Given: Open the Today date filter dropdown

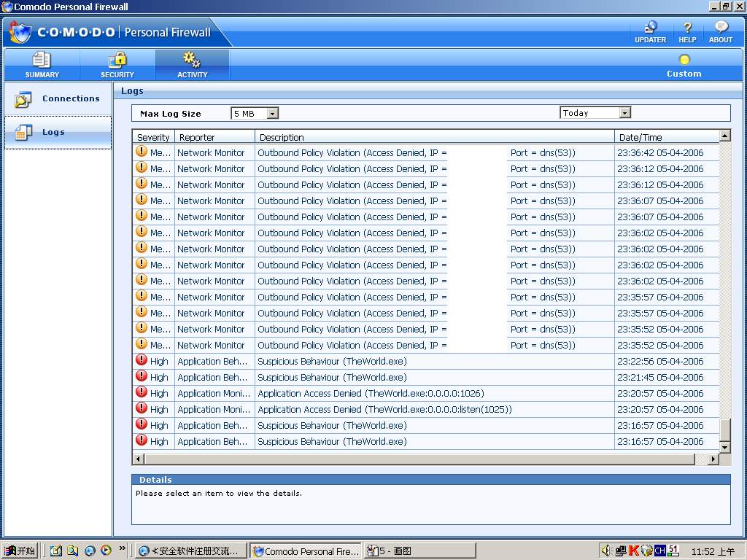Looking at the screenshot, I should click(624, 113).
